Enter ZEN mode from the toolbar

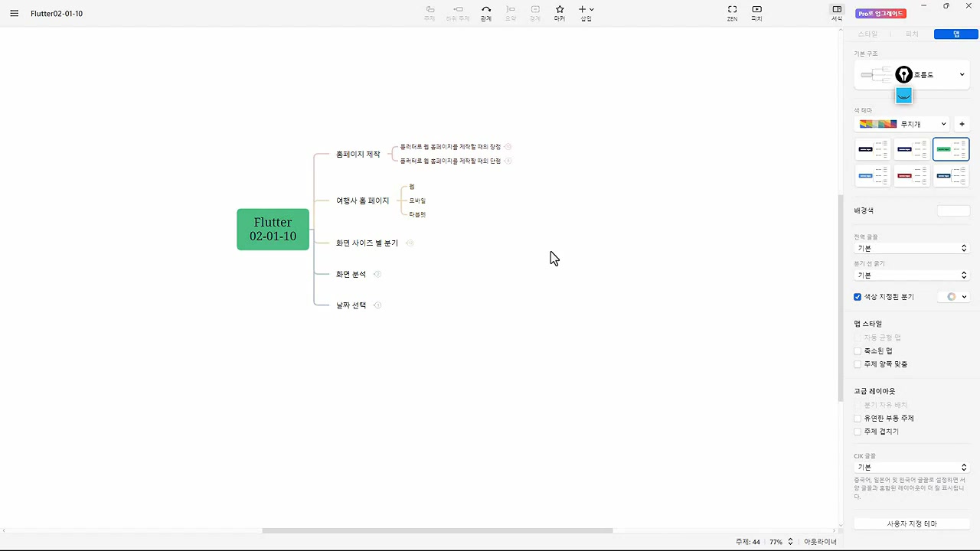(x=732, y=13)
